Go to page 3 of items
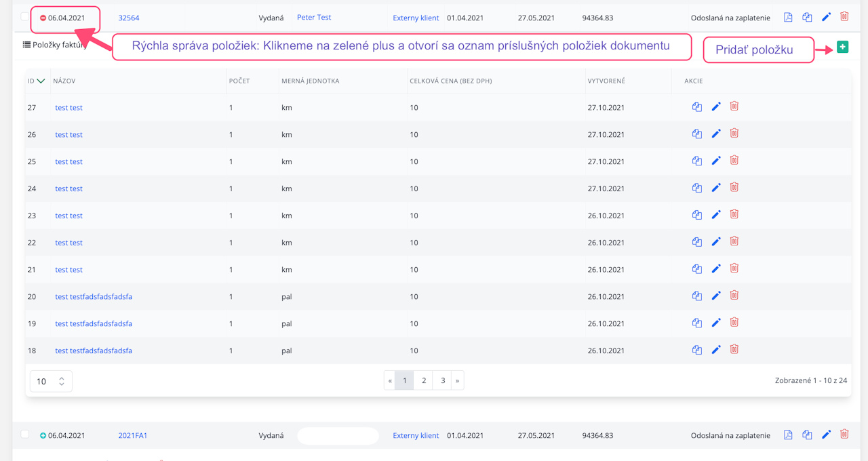This screenshot has width=868, height=461. coord(443,381)
